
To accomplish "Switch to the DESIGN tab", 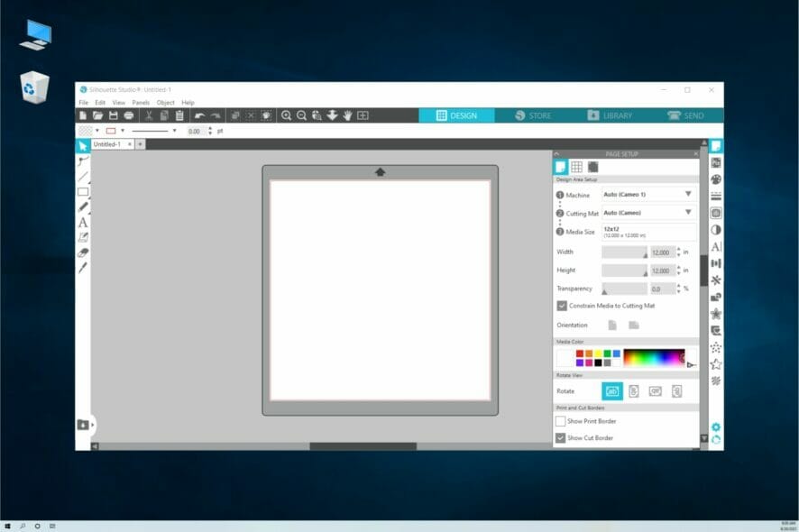I will tap(456, 115).
